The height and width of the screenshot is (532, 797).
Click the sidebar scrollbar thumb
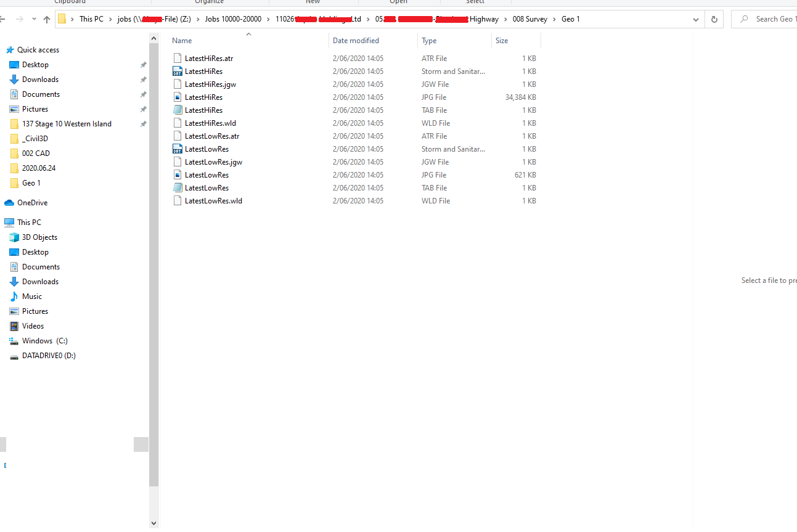pos(154,265)
